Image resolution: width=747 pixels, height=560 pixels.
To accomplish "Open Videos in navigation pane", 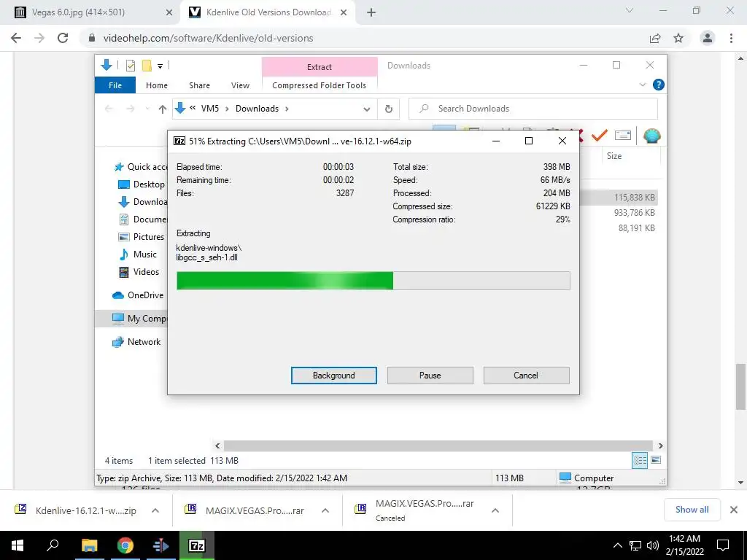I will click(x=139, y=272).
